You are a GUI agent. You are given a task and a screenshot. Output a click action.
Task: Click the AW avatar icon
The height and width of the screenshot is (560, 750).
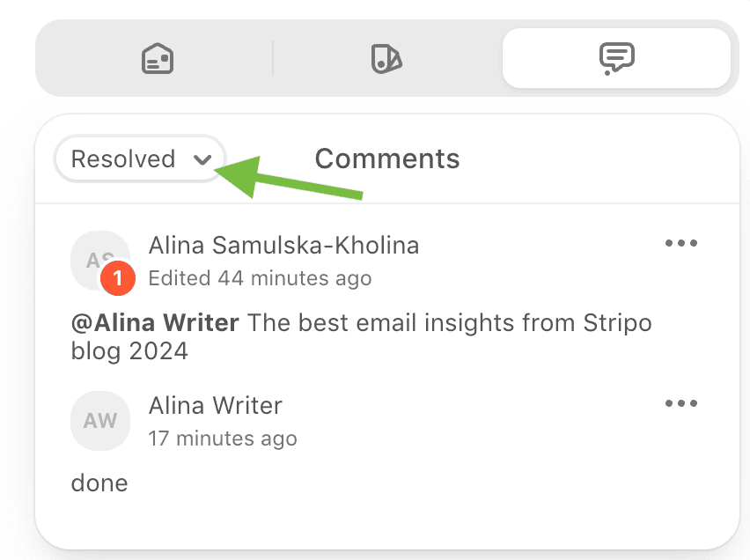coord(100,421)
